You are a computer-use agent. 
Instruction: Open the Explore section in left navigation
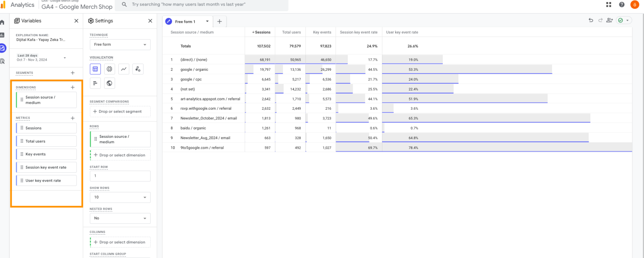coord(2,48)
